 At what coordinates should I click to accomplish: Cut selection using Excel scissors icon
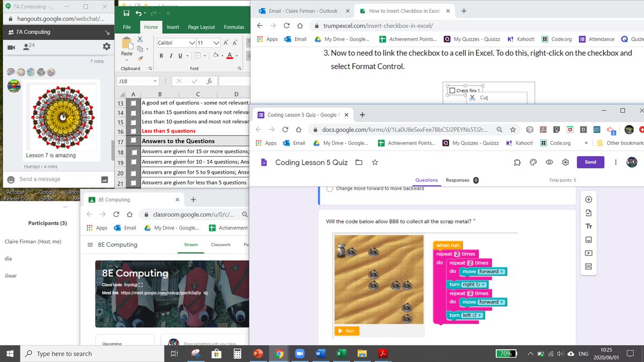point(140,39)
